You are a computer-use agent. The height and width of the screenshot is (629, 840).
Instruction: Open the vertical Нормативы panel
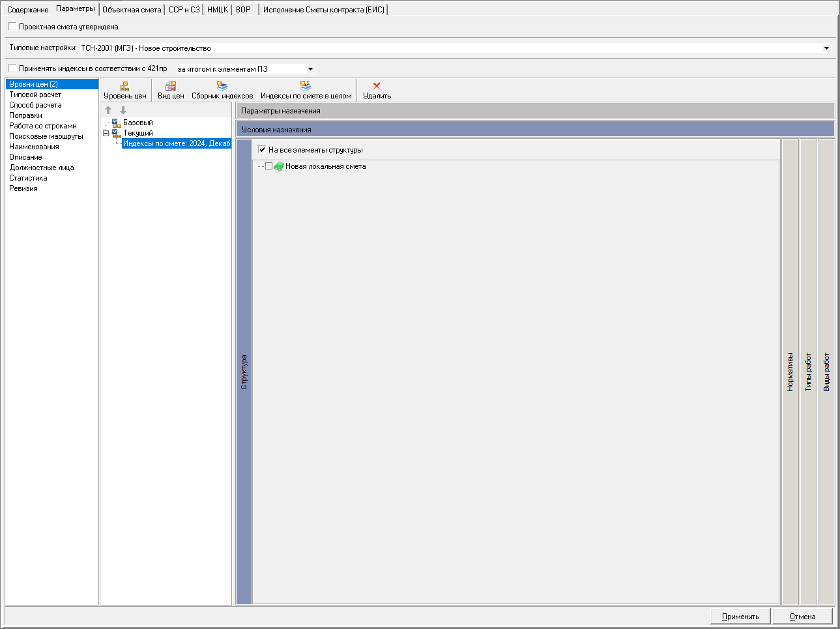point(790,372)
